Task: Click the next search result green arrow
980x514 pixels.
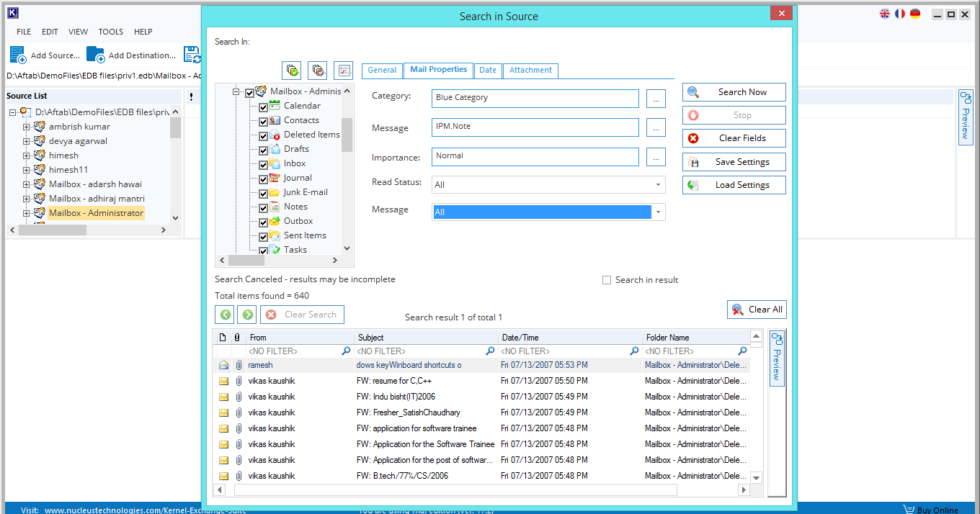Action: 247,315
